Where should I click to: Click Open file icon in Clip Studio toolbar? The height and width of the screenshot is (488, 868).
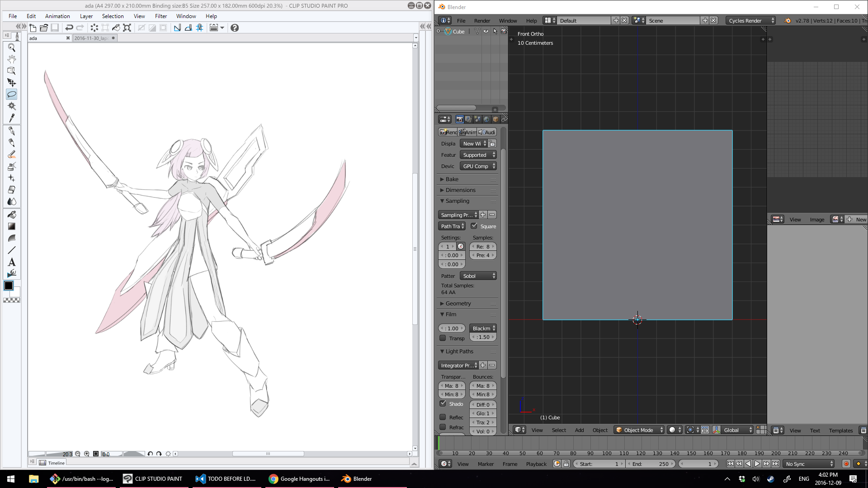44,28
